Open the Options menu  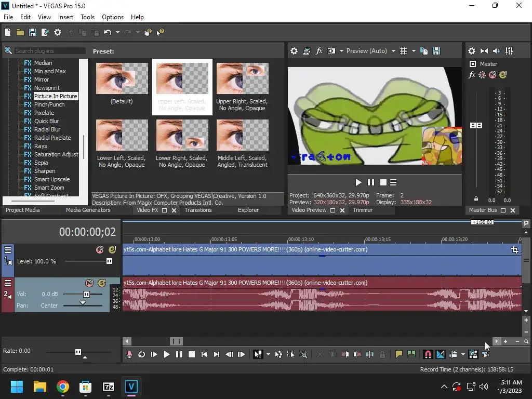(113, 17)
